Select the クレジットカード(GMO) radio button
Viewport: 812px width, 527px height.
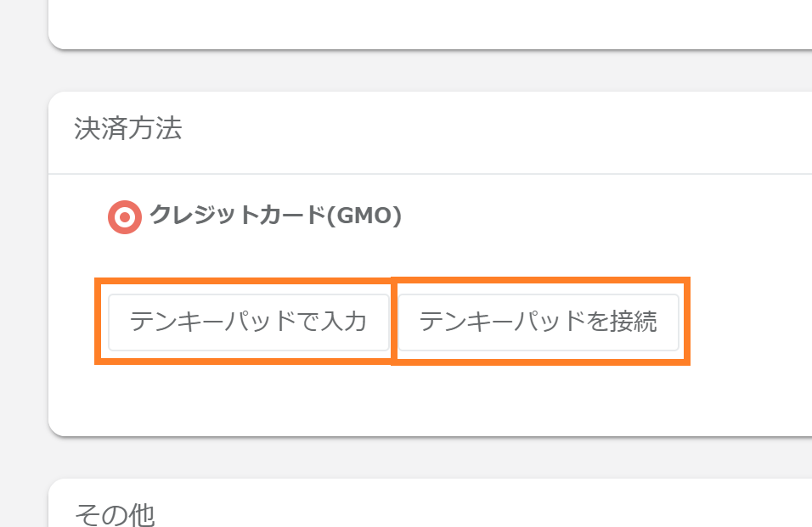pos(125,217)
